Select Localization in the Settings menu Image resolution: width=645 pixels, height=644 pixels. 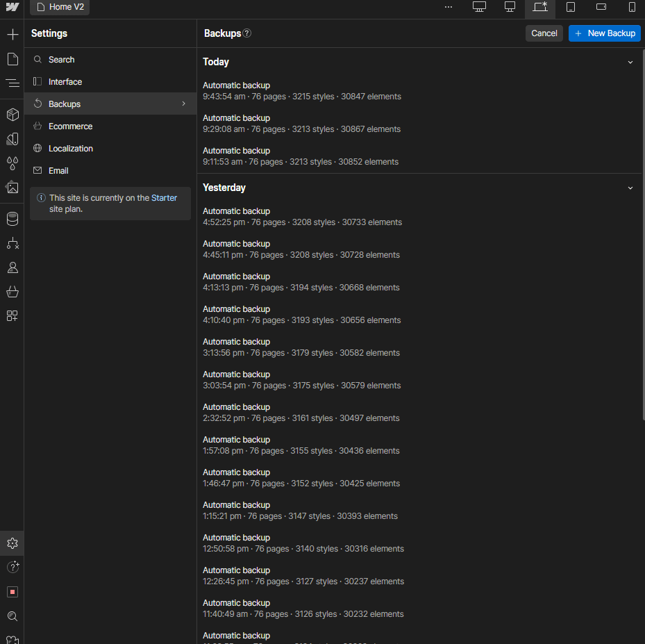point(70,148)
